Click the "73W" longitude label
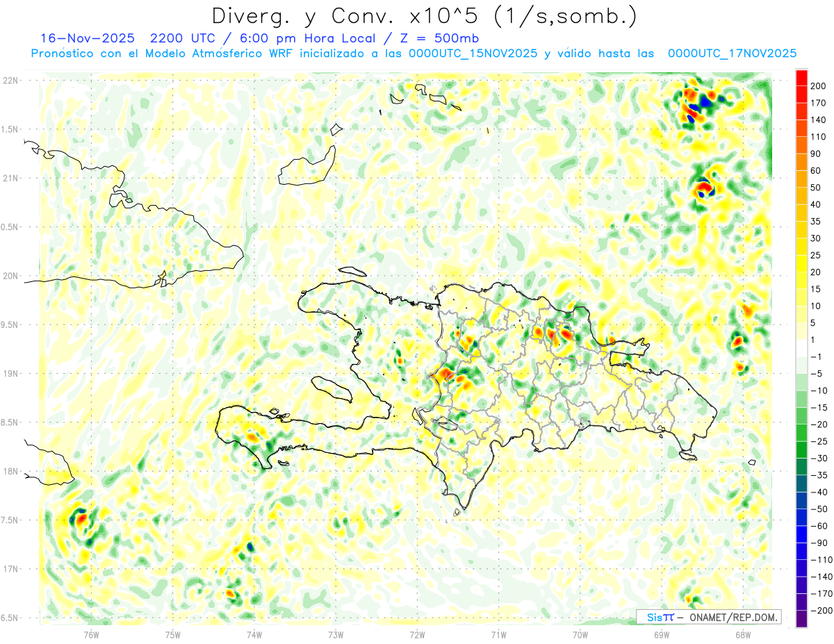The width and height of the screenshot is (834, 644). click(x=336, y=634)
